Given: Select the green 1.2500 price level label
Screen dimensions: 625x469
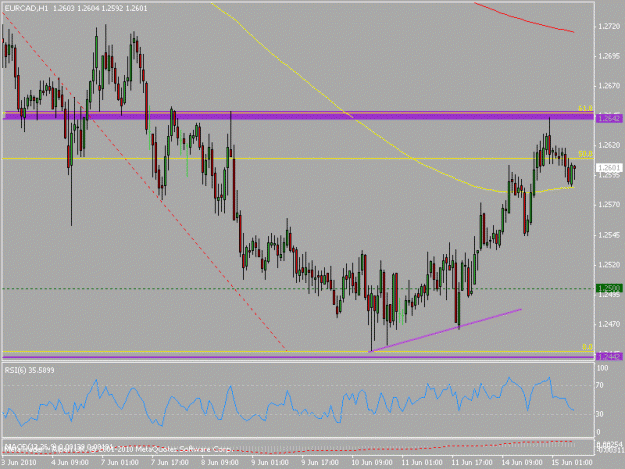Looking at the screenshot, I should pyautogui.click(x=609, y=288).
